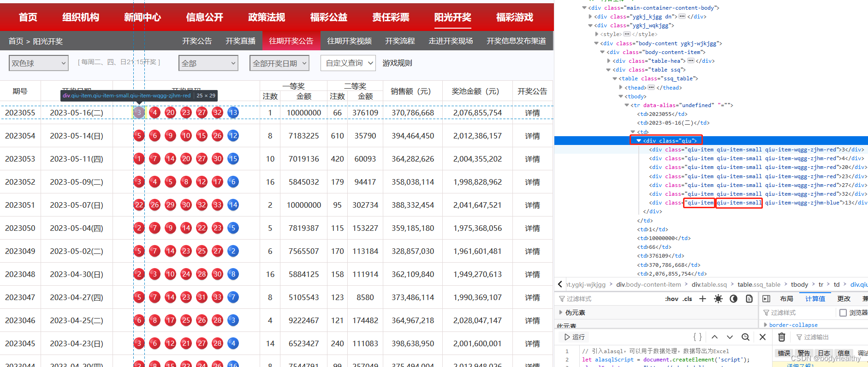
Task: Click the ellipsis badge of ygkj_kjgg dn div
Action: (682, 16)
